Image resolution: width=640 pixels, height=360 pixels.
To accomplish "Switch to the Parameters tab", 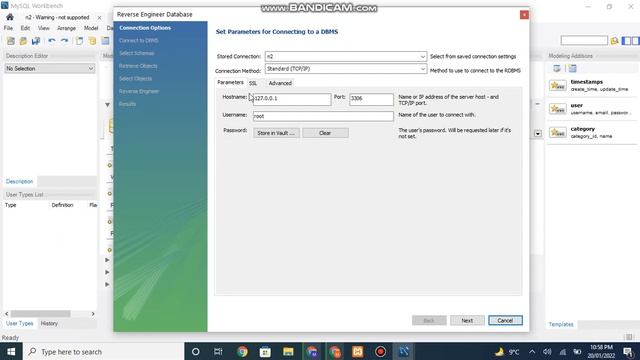I will pos(230,82).
